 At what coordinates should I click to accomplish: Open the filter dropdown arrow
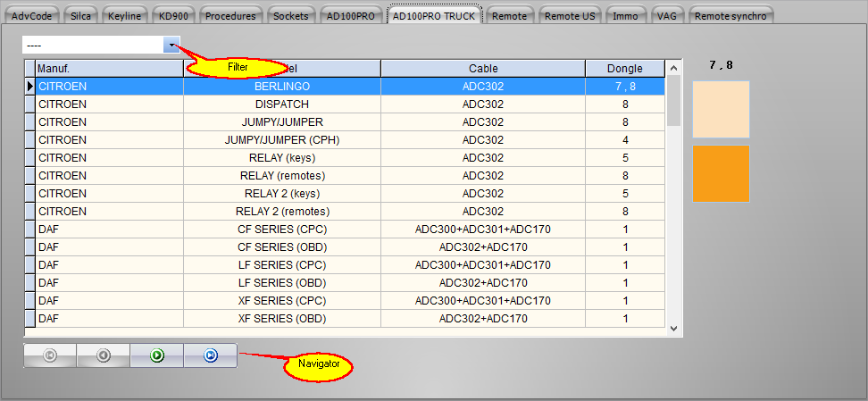[171, 45]
